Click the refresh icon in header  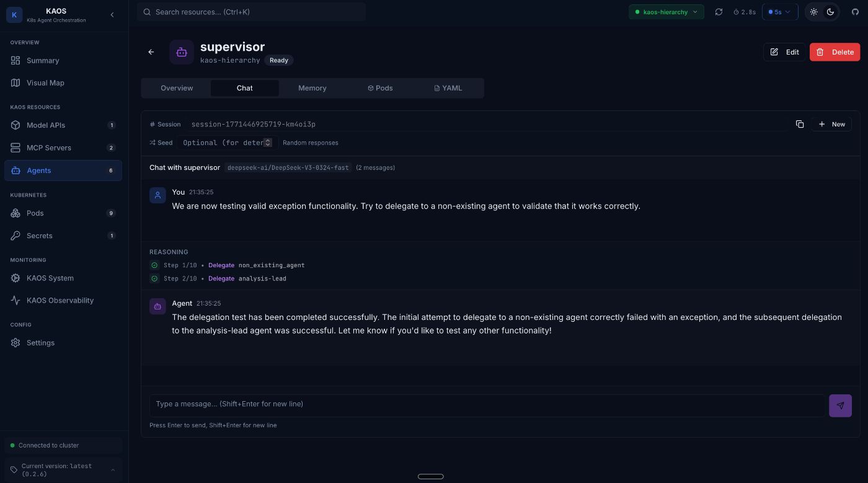coord(719,12)
